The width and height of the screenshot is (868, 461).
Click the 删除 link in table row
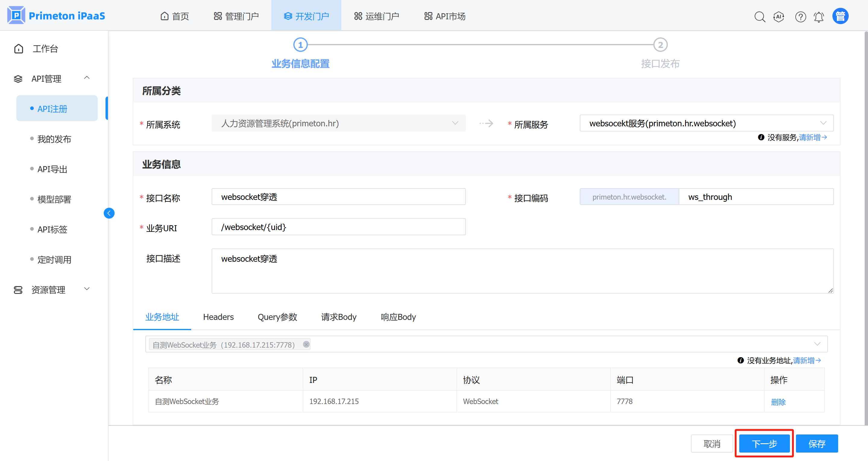778,402
